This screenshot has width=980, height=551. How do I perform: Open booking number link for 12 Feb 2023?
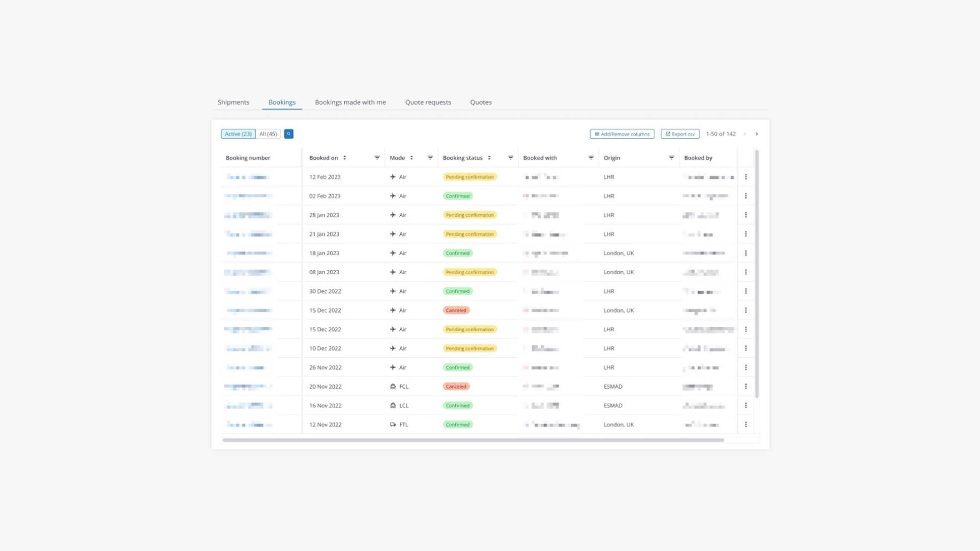coord(248,177)
